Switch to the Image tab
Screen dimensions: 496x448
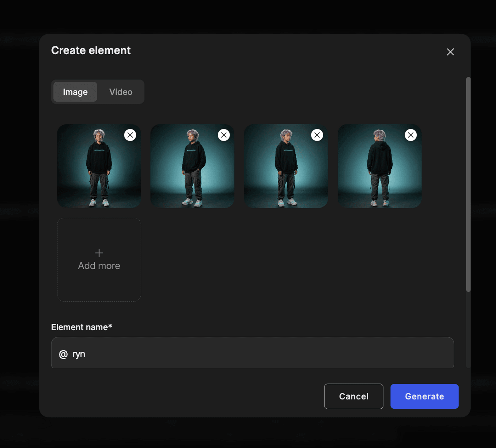pos(75,92)
